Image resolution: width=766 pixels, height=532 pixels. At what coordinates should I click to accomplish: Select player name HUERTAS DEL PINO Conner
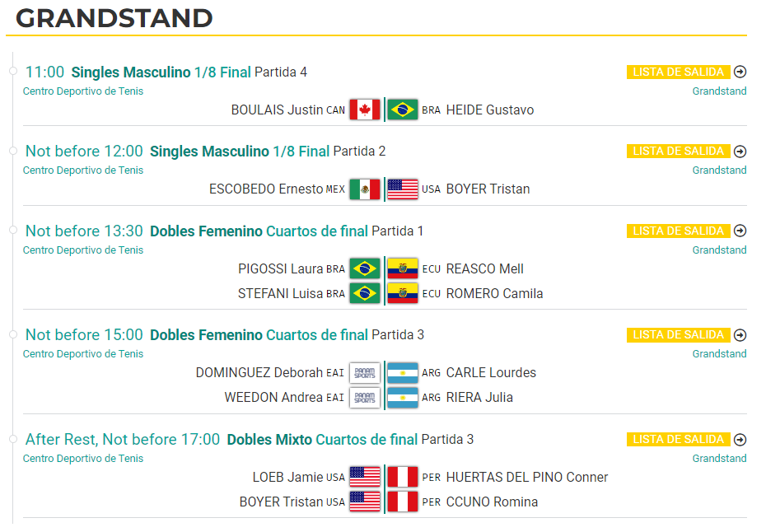click(x=527, y=478)
